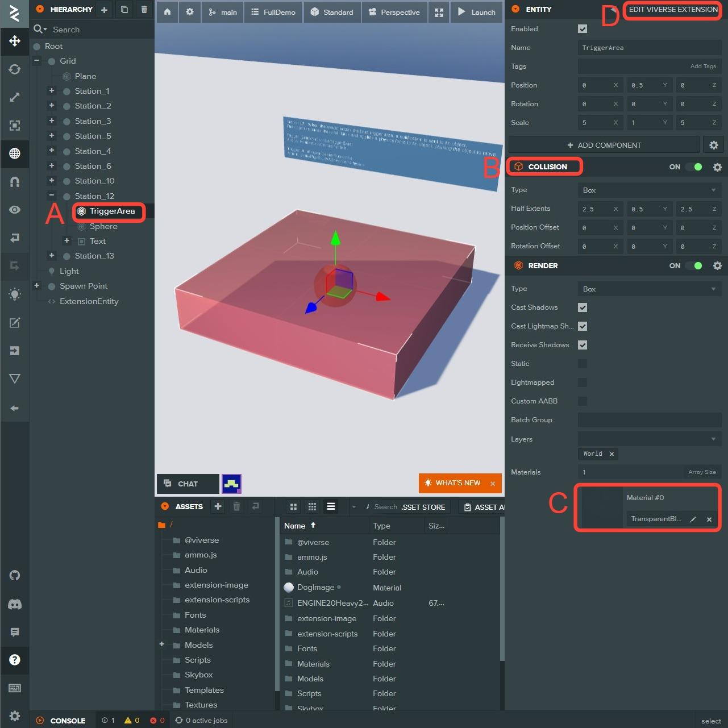Open the Discord link icon
The width and height of the screenshot is (728, 728).
click(x=15, y=604)
